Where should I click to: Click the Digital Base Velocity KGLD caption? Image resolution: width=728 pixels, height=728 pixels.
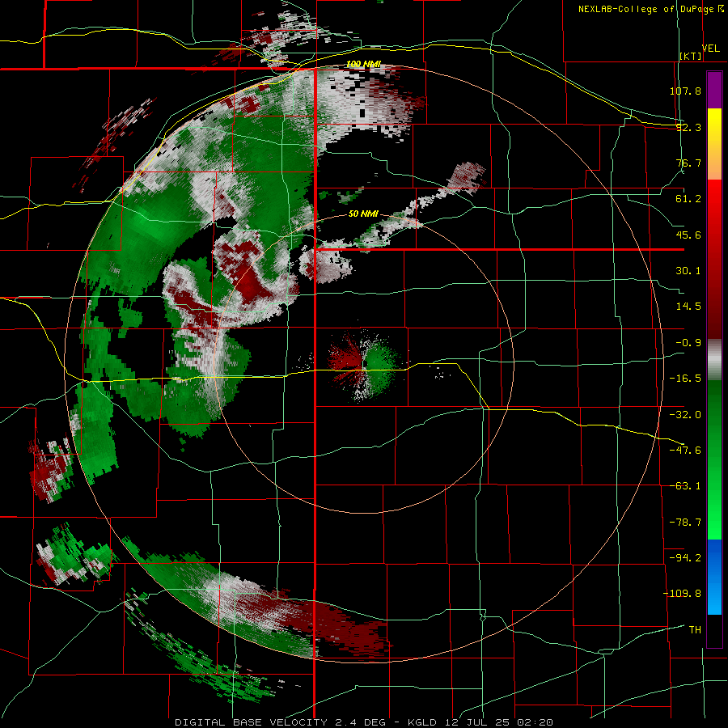click(364, 722)
